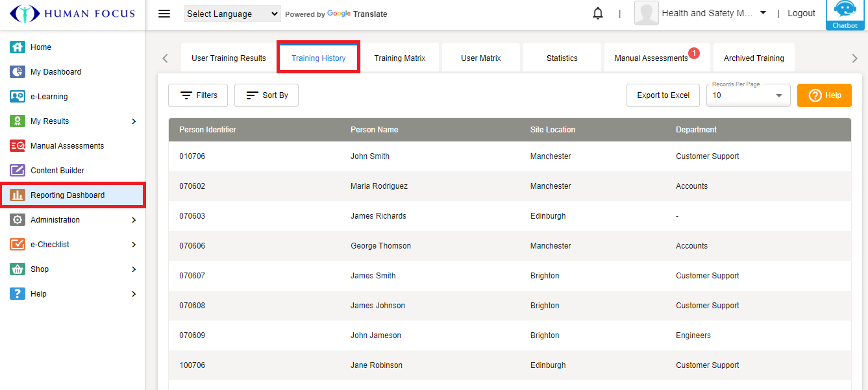Click the Logout link
This screenshot has width=868, height=390.
click(801, 14)
